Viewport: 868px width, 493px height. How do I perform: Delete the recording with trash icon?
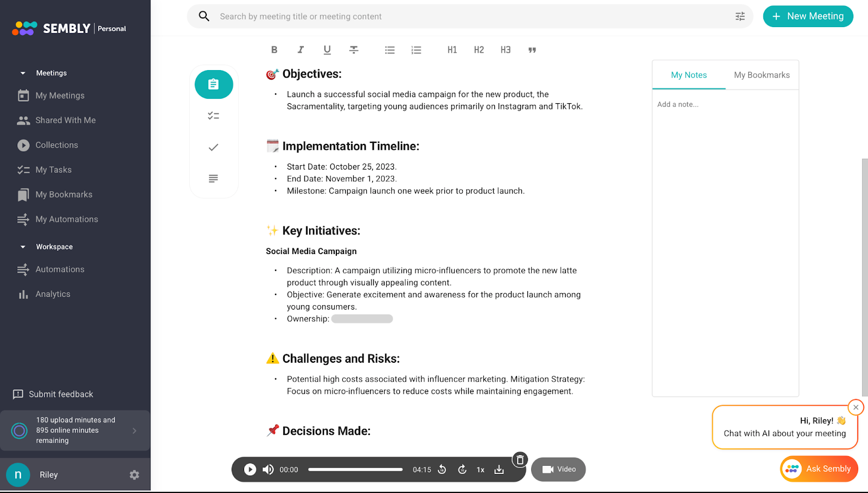(520, 460)
